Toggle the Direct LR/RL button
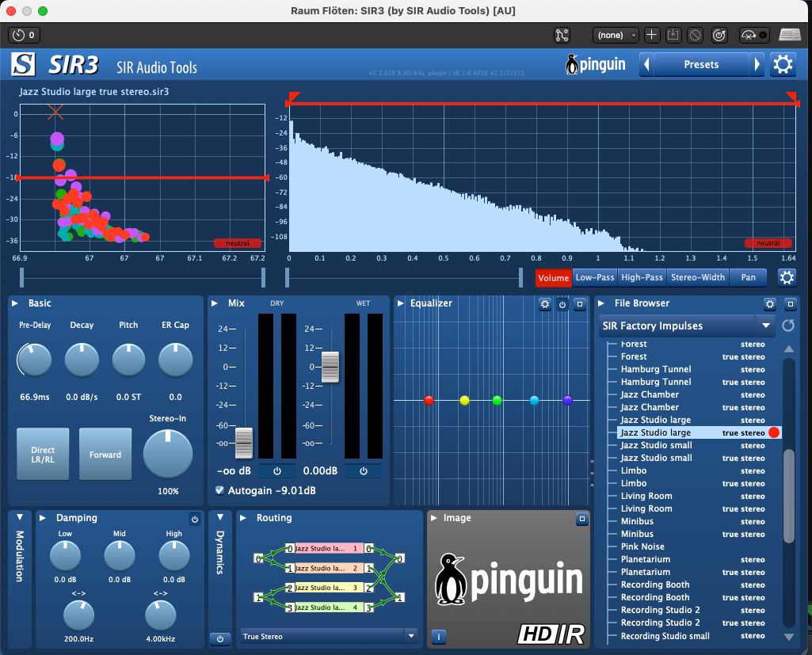The height and width of the screenshot is (655, 812). (43, 454)
